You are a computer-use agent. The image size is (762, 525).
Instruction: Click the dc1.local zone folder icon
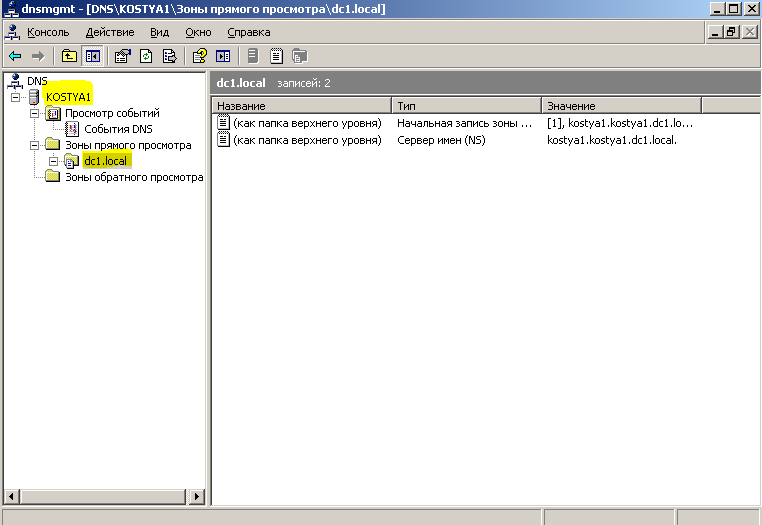tap(71, 161)
